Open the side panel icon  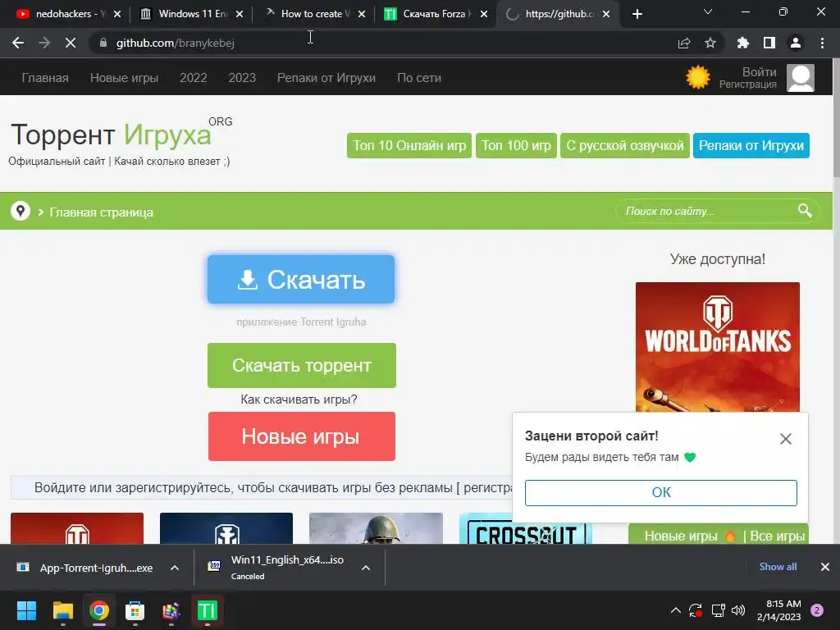769,43
